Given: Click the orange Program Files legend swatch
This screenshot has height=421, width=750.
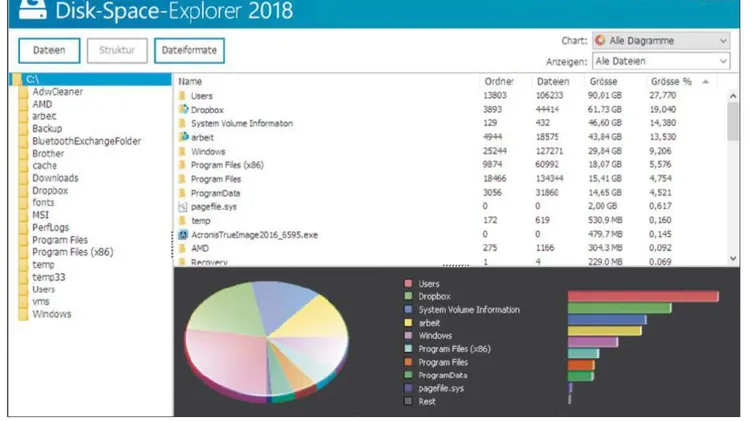Looking at the screenshot, I should click(408, 362).
